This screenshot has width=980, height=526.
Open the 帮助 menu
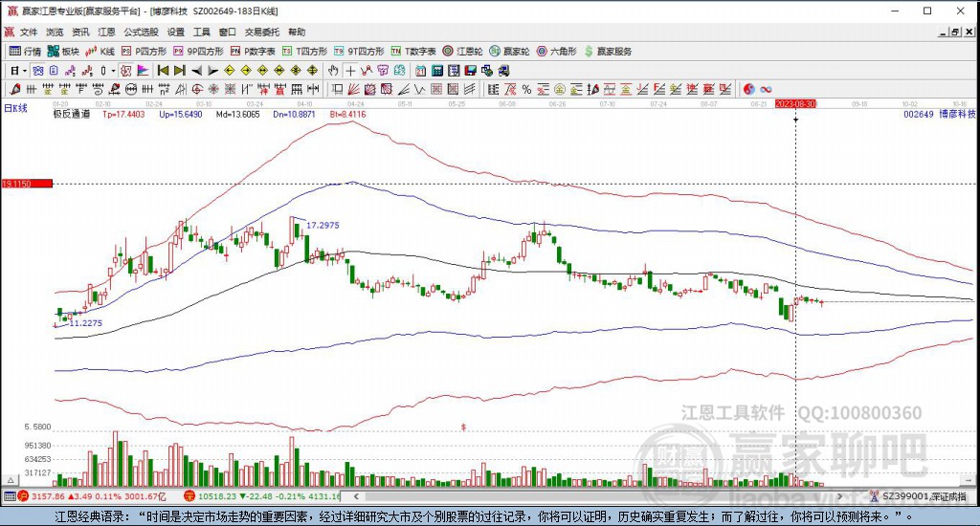coord(297,32)
